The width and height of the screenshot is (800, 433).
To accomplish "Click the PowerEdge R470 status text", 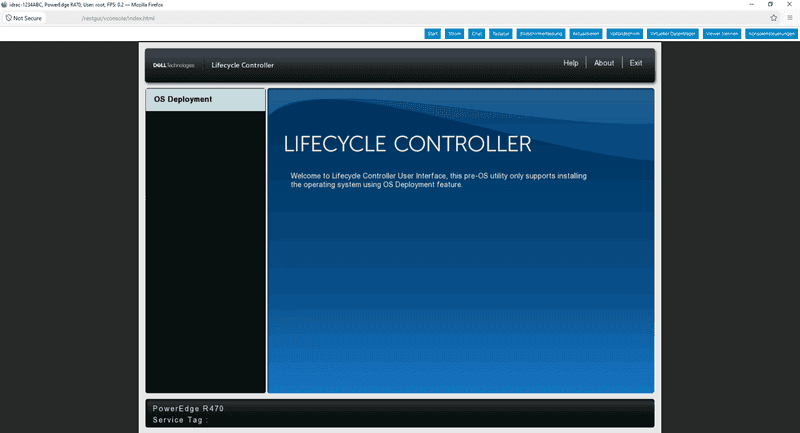I will (188, 409).
